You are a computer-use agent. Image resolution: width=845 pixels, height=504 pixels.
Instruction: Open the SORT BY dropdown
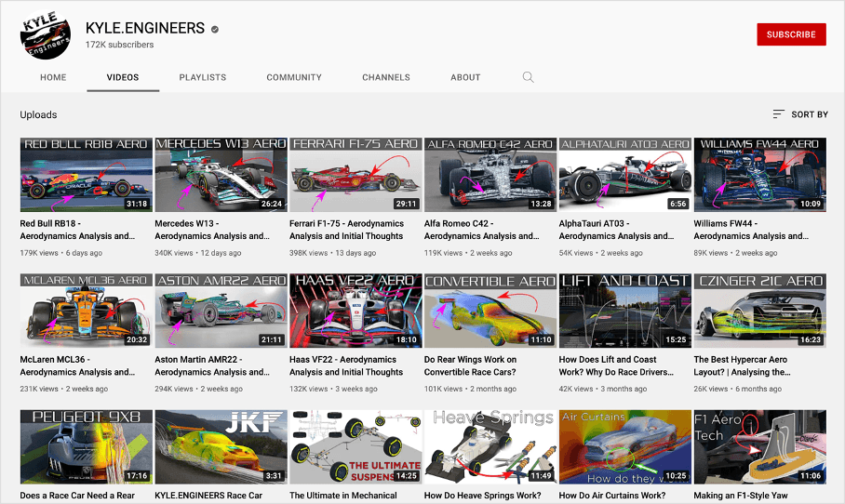click(x=800, y=114)
